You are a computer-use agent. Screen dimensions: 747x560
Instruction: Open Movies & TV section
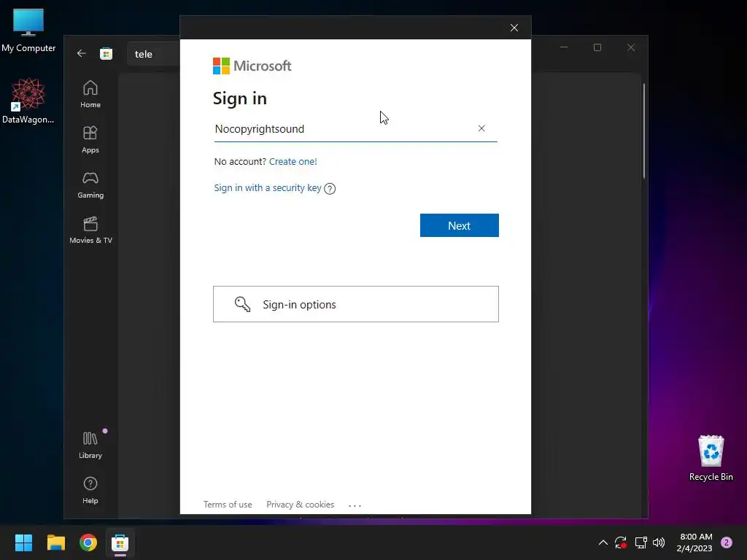90,230
